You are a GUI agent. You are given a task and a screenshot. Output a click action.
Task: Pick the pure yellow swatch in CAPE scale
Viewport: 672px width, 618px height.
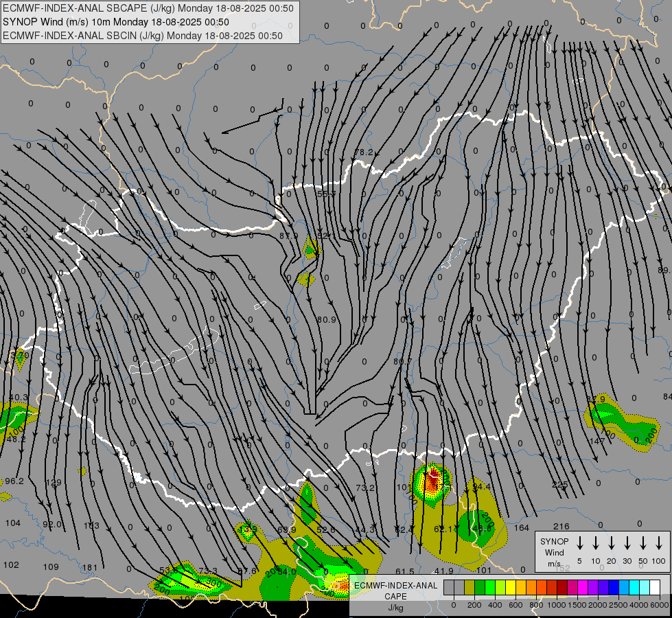click(x=511, y=587)
